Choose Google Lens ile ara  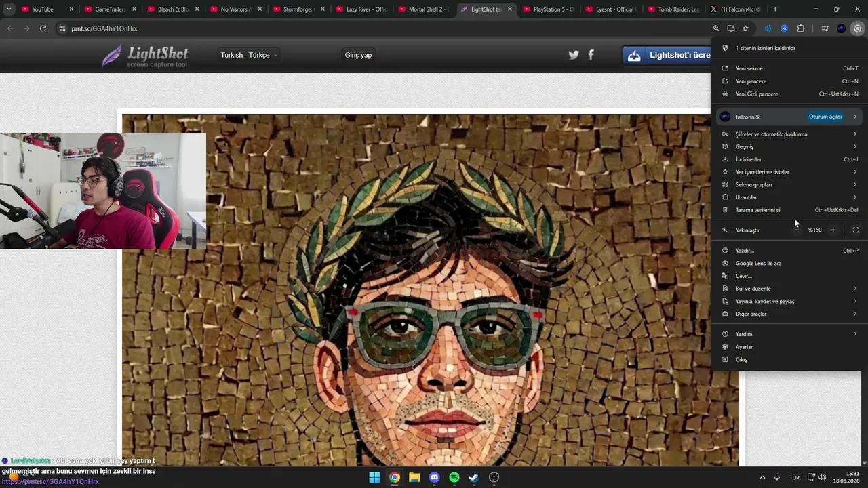point(789,263)
